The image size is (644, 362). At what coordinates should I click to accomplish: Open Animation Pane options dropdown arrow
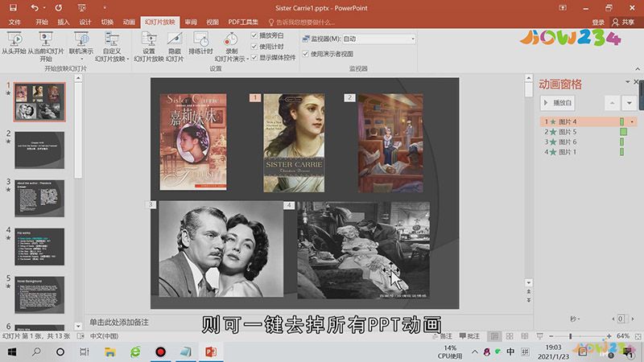628,82
